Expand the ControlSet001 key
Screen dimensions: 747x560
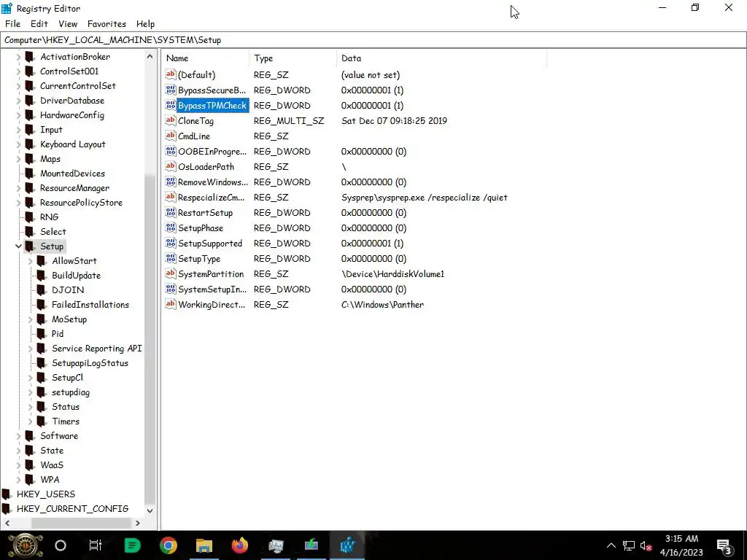[18, 71]
